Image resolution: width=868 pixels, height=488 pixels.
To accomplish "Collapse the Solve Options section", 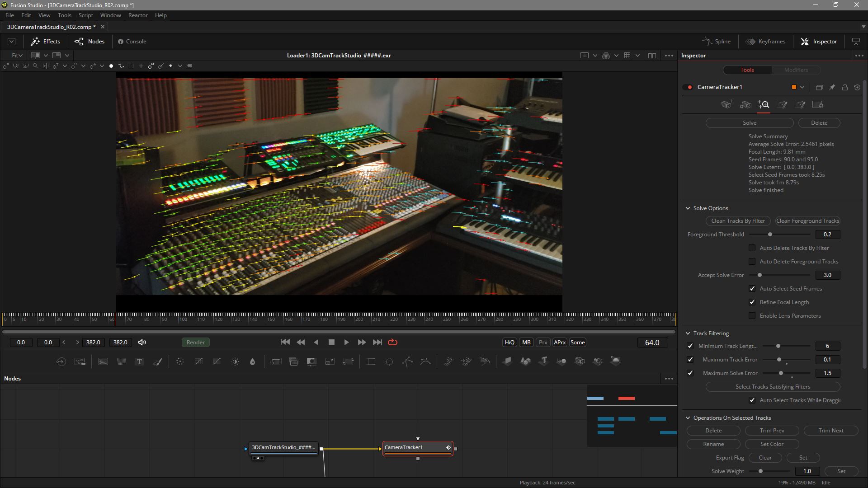I will 688,208.
